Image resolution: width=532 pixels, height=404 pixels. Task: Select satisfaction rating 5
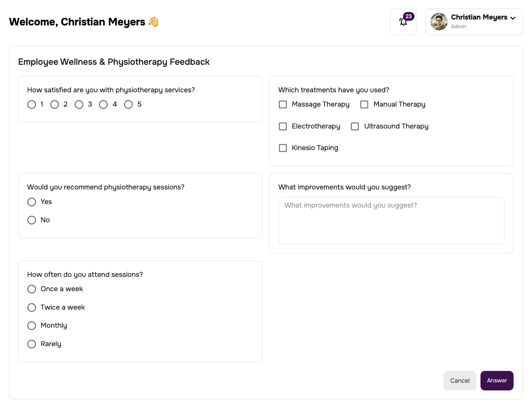point(128,104)
